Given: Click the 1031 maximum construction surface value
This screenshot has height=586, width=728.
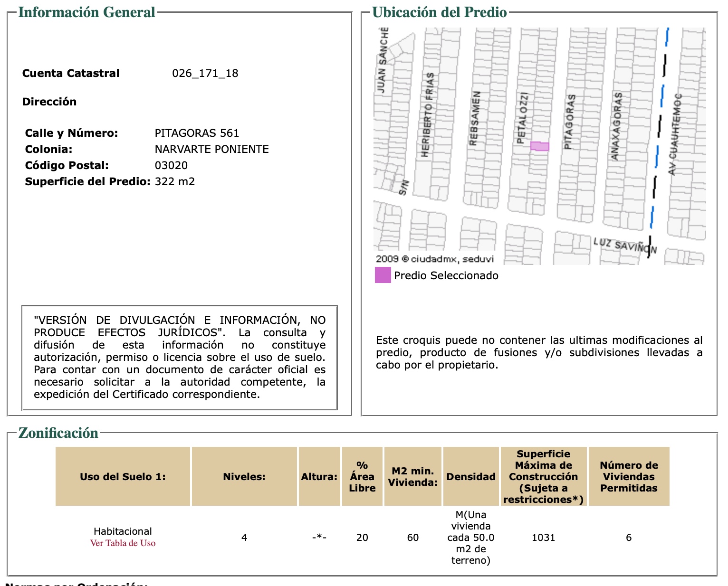Looking at the screenshot, I should [x=543, y=538].
